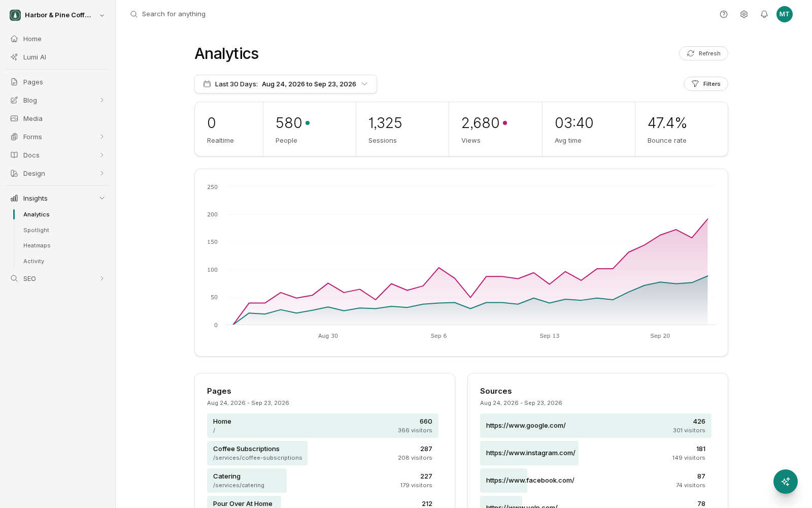812x508 pixels.
Task: Click the Lumi AI sparkle icon
Action: pyautogui.click(x=14, y=57)
